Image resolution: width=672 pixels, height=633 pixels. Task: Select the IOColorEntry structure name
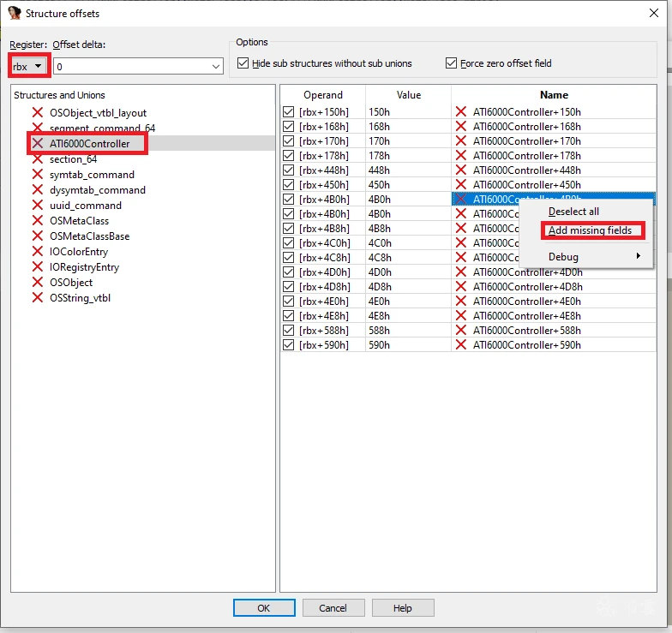(79, 252)
